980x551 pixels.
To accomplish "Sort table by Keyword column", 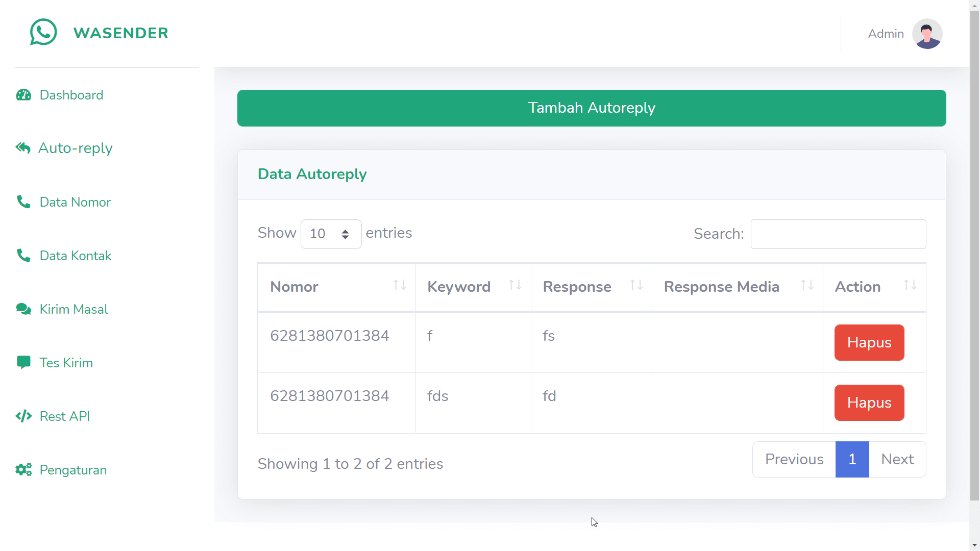I will click(473, 287).
